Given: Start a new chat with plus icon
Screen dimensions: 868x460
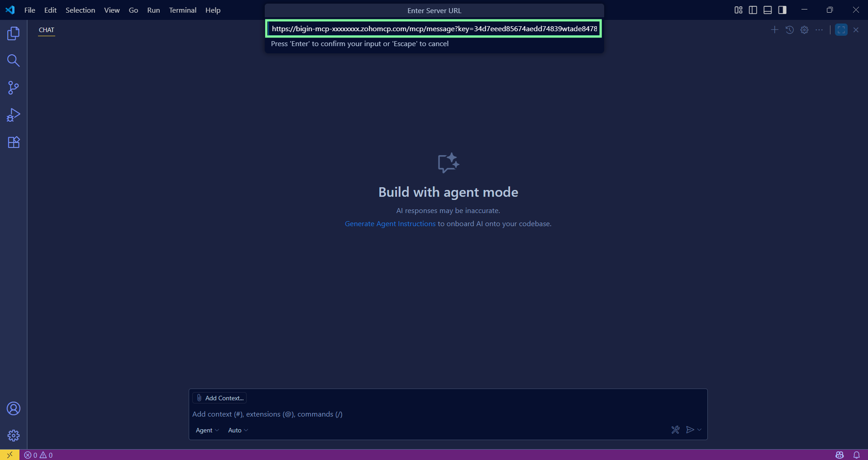Looking at the screenshot, I should pyautogui.click(x=775, y=30).
